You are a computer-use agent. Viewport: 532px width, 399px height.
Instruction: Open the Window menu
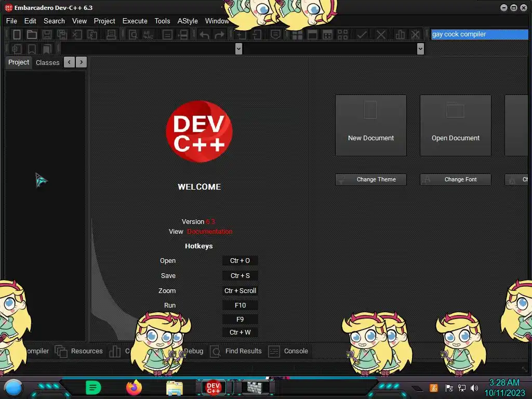[217, 21]
